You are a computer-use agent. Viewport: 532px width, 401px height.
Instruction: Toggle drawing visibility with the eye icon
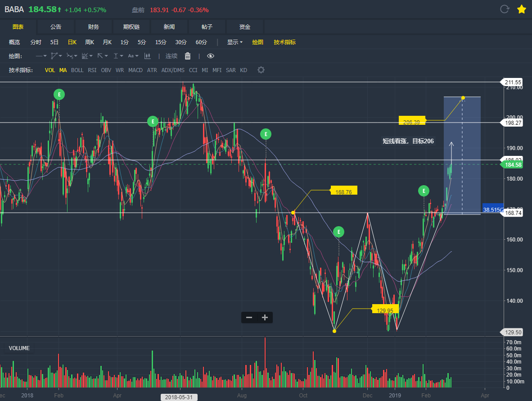[210, 56]
